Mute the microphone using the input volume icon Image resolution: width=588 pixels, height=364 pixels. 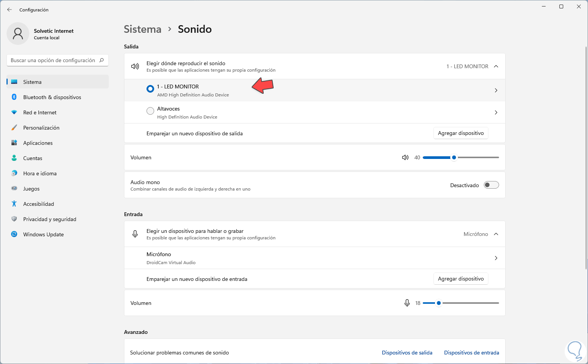(x=407, y=303)
